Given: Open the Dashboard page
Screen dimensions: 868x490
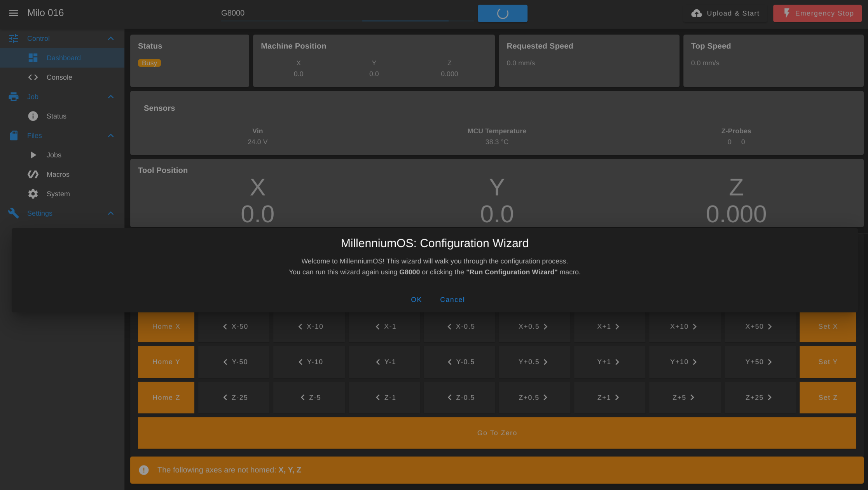Looking at the screenshot, I should 62,58.
